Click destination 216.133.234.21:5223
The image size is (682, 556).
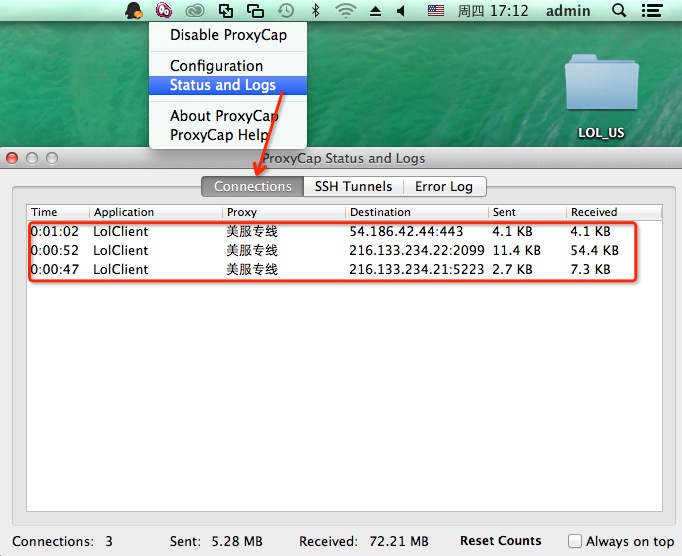point(417,270)
